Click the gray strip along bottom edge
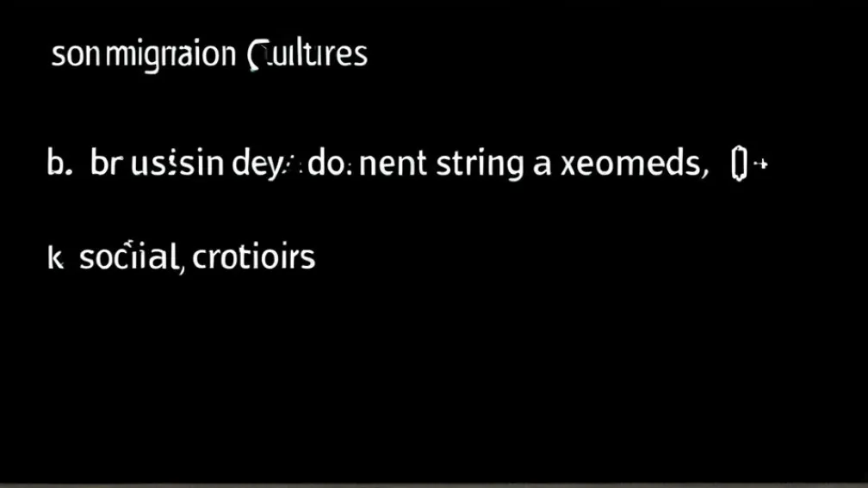868x488 pixels. (x=434, y=485)
